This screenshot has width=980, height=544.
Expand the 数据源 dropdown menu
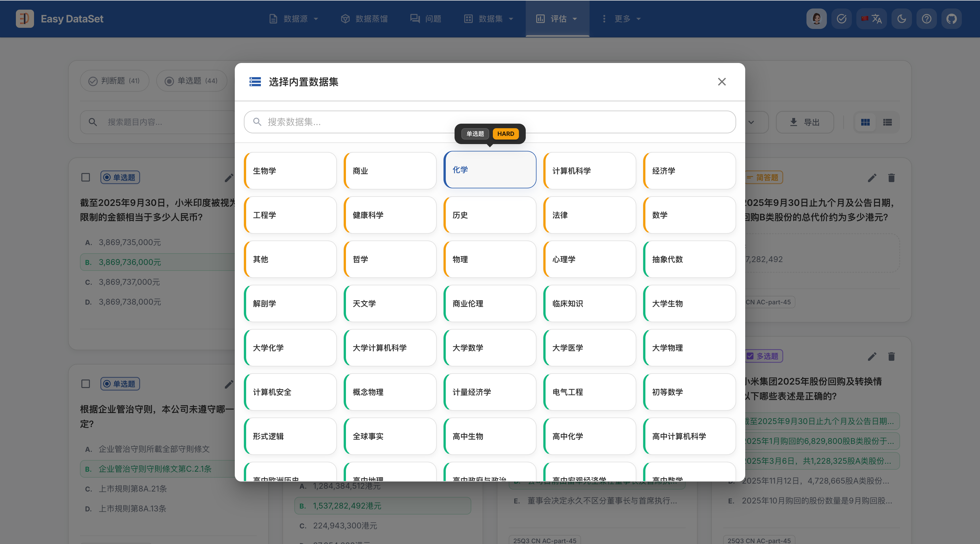pyautogui.click(x=294, y=19)
